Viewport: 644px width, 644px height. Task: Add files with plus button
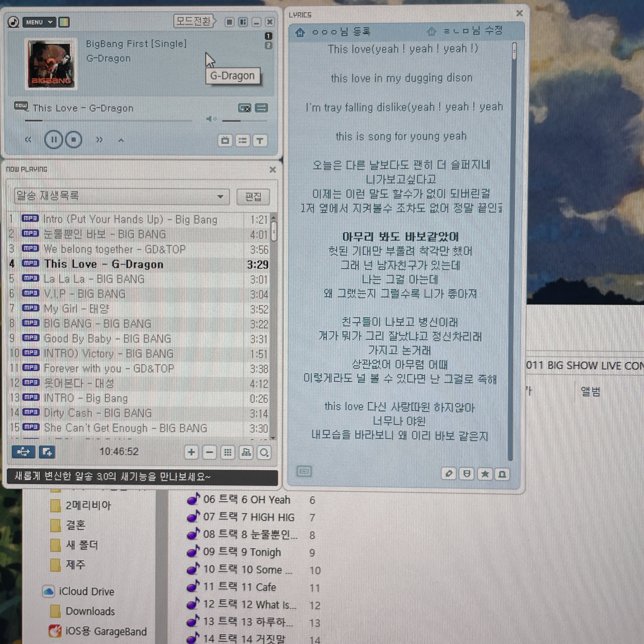point(191,452)
